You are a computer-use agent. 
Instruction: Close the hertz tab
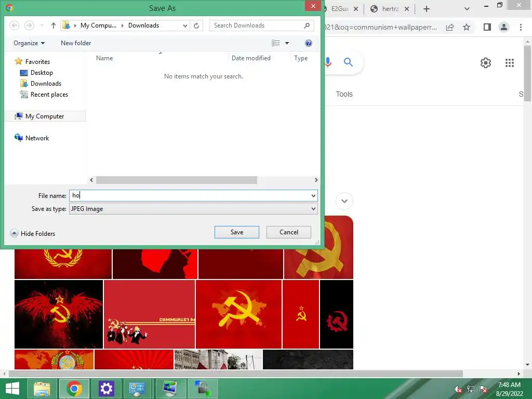(407, 9)
